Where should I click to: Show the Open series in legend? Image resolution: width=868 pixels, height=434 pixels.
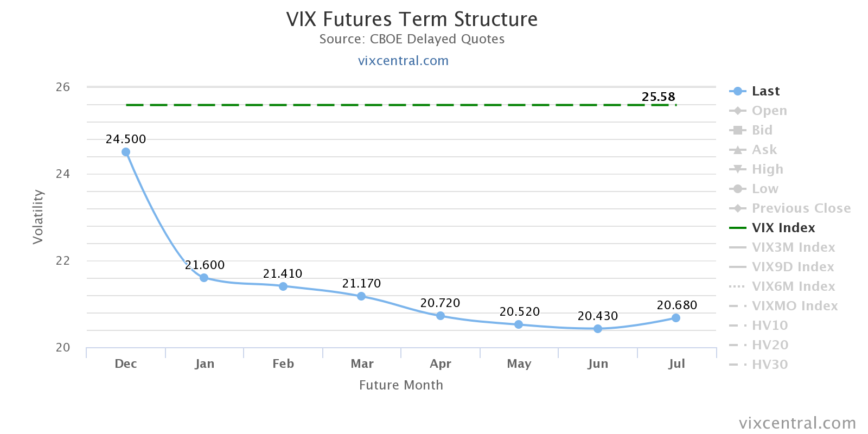click(x=769, y=111)
